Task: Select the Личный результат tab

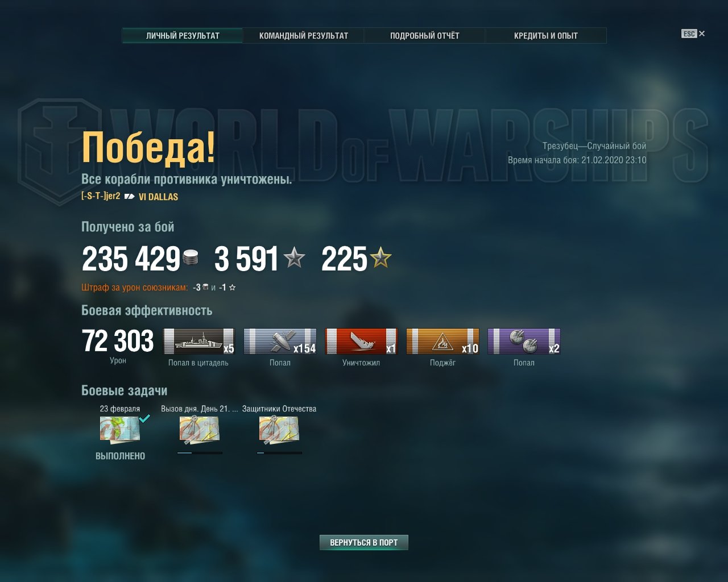Action: [183, 35]
